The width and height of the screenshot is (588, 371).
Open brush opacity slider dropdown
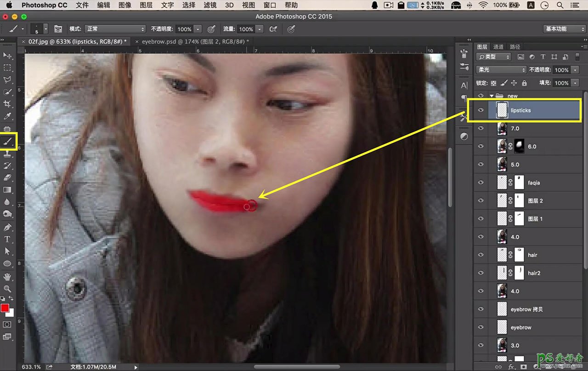198,29
